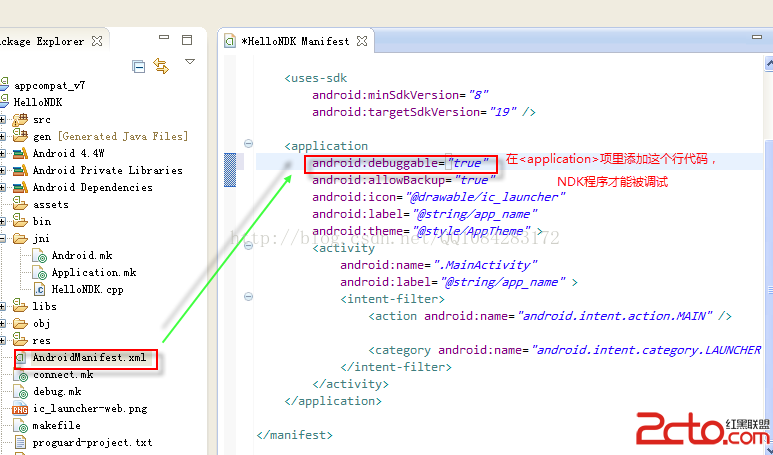Open connect.mk file

point(63,375)
